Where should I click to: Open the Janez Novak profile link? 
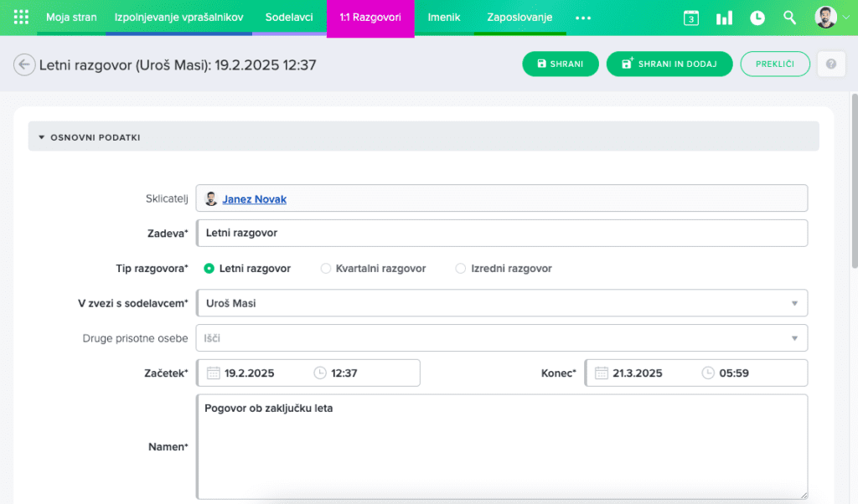(x=254, y=199)
